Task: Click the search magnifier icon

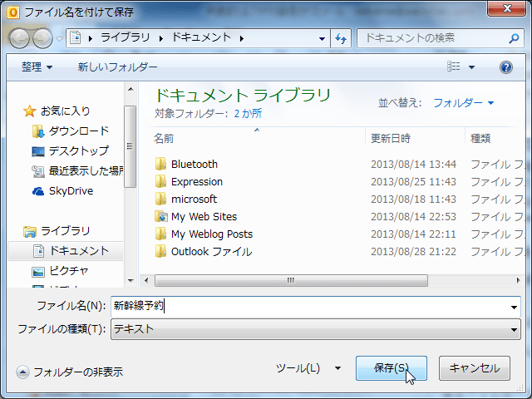Action: point(514,38)
